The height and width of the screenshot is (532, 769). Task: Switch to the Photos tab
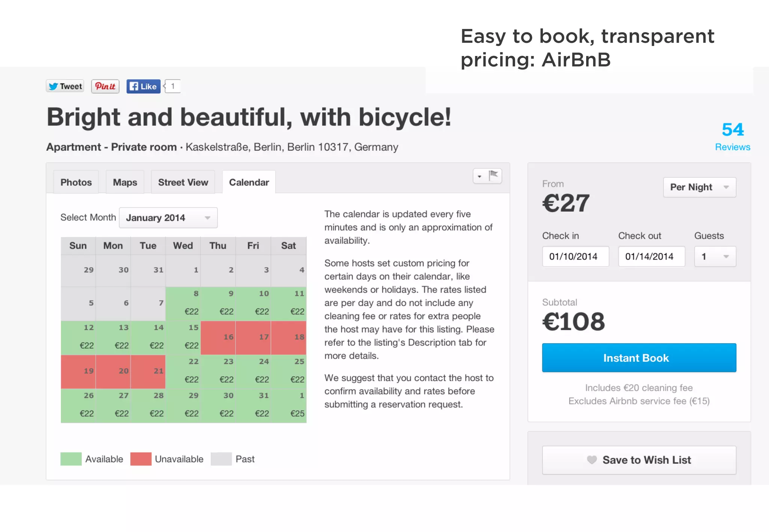click(76, 182)
